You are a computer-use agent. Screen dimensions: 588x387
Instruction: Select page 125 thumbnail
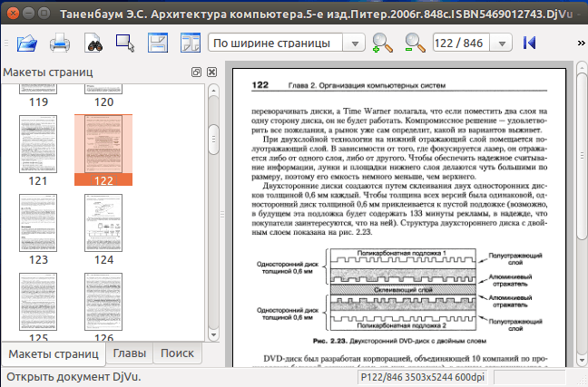[38, 307]
